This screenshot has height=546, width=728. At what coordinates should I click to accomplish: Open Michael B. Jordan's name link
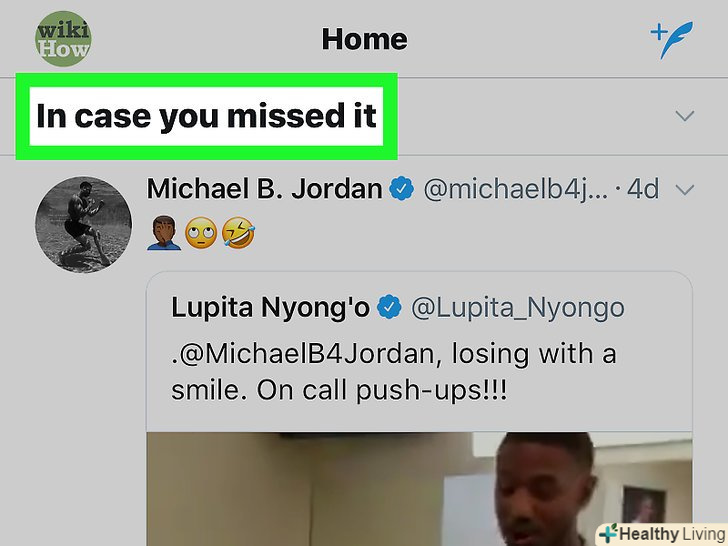point(264,189)
